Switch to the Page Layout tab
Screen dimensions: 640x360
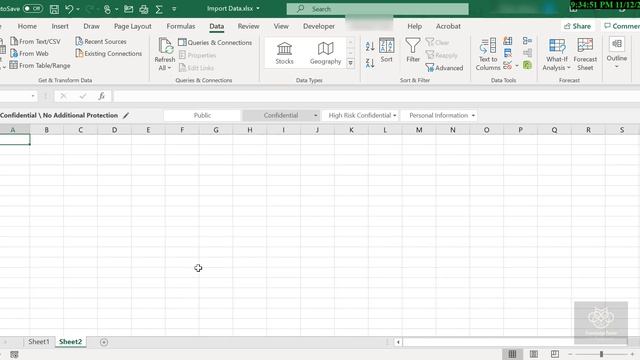coord(133,26)
